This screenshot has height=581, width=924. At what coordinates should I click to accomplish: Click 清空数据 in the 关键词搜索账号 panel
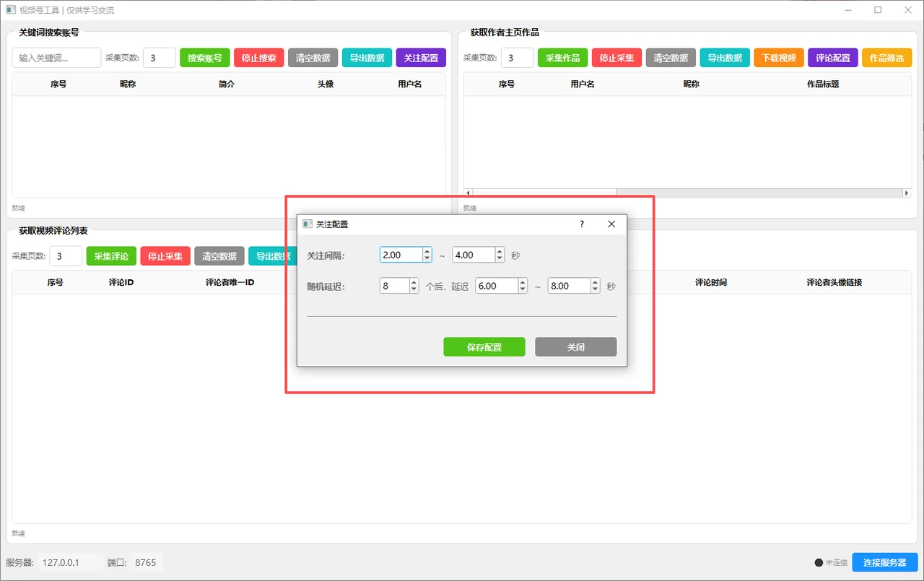313,58
